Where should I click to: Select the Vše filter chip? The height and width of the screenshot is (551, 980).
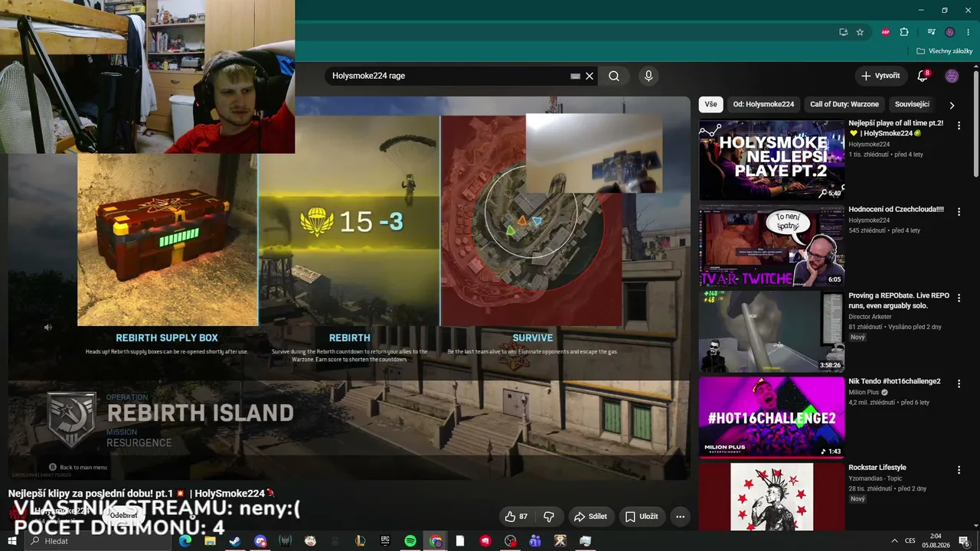point(711,104)
